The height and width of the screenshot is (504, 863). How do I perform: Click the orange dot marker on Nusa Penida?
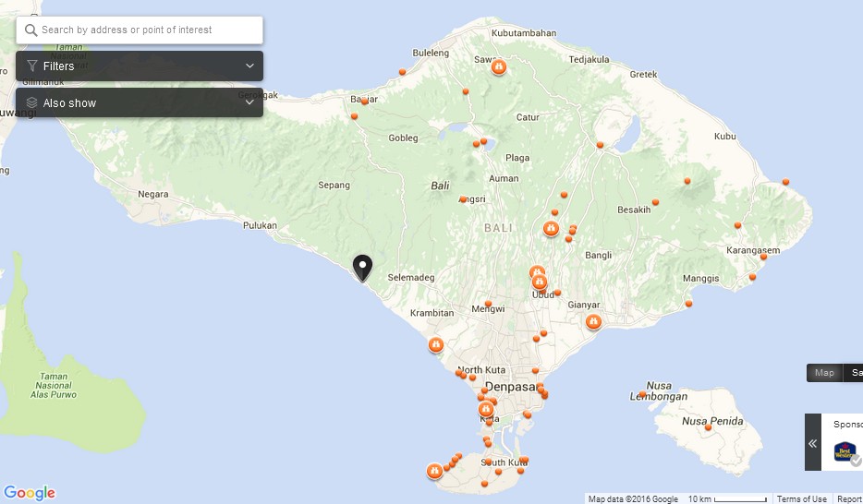[708, 427]
